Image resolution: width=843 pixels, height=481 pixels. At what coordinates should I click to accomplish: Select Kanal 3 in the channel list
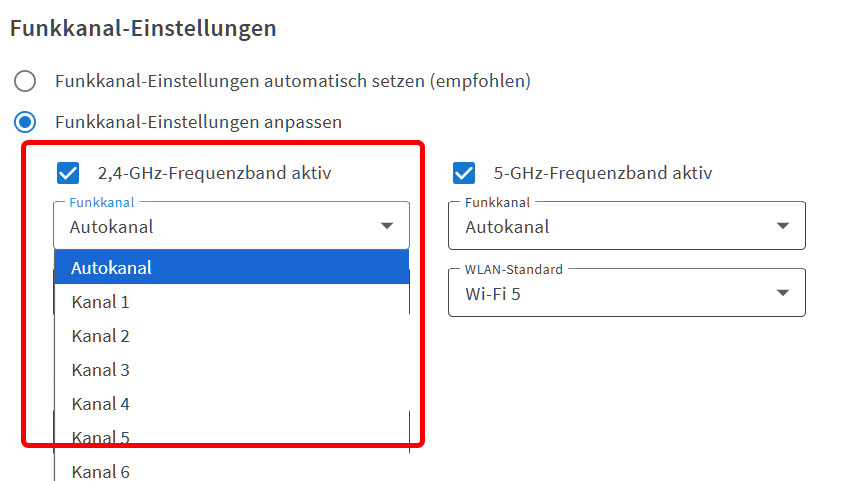point(232,370)
